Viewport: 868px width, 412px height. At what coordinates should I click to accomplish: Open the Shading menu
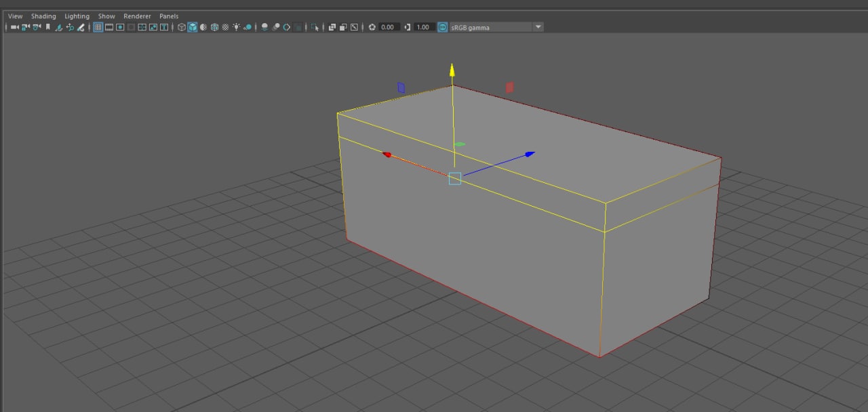43,16
